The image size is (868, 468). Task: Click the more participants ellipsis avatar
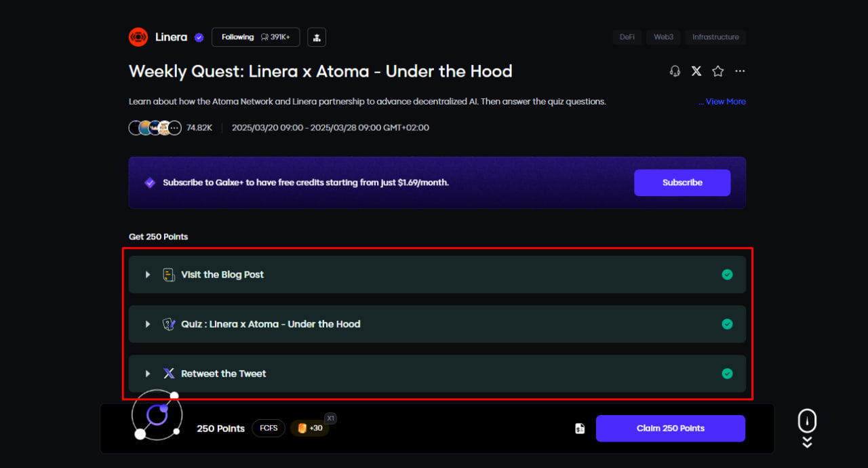175,128
